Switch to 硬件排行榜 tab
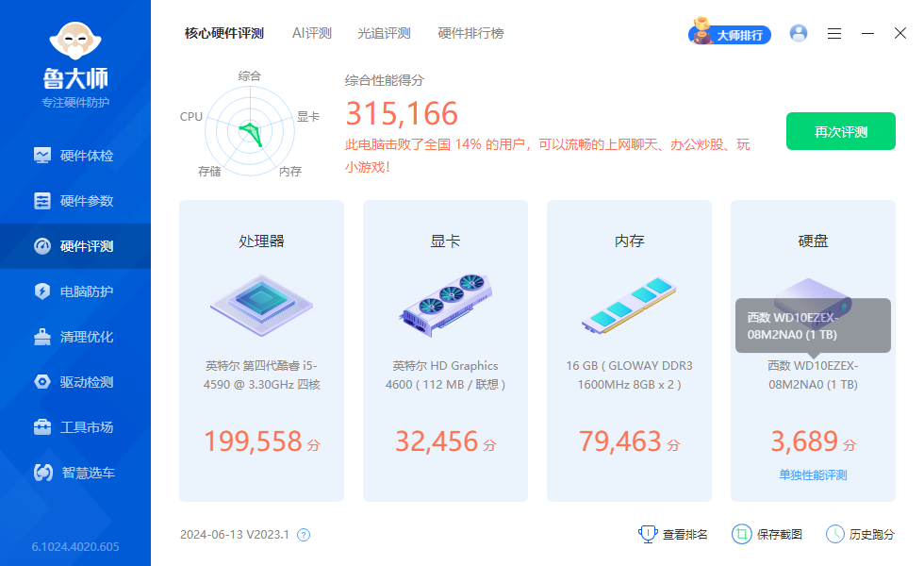 (x=470, y=34)
